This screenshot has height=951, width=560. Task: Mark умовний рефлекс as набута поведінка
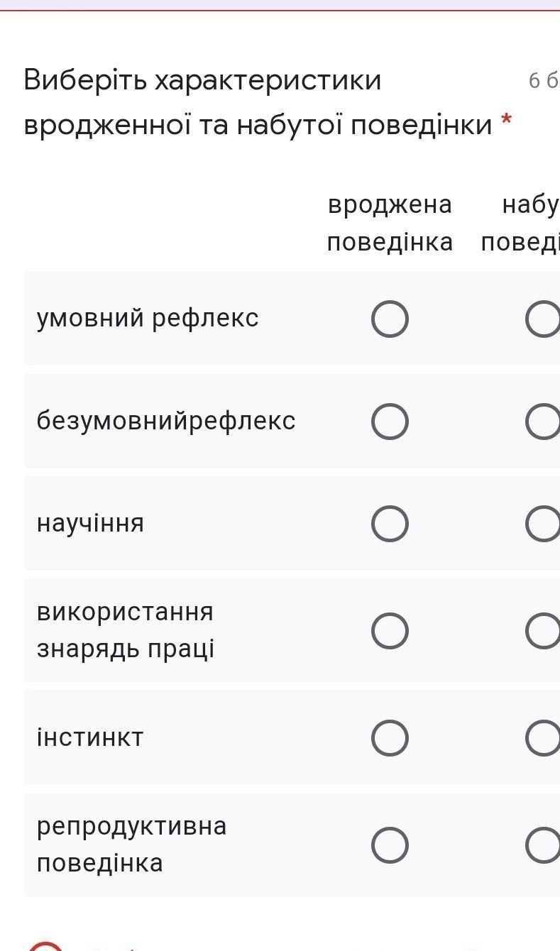543,319
